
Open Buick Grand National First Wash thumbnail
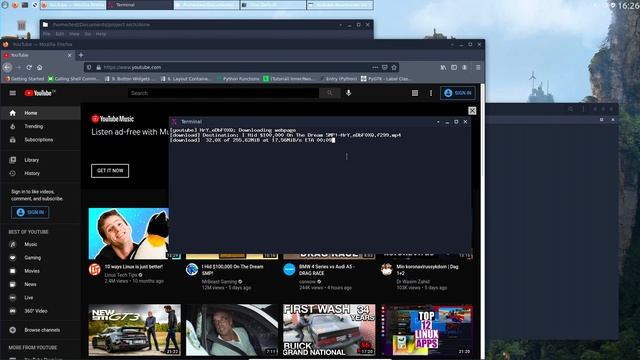point(329,330)
